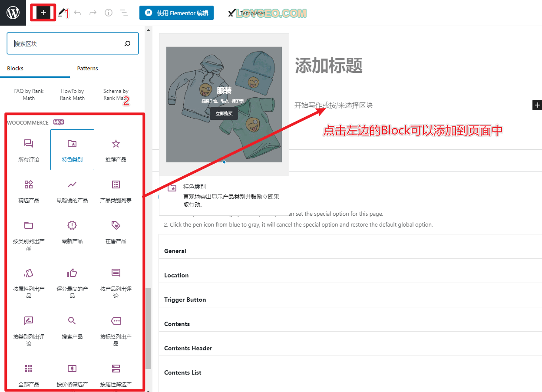Expand the Contents section
The width and height of the screenshot is (542, 392).
350,324
